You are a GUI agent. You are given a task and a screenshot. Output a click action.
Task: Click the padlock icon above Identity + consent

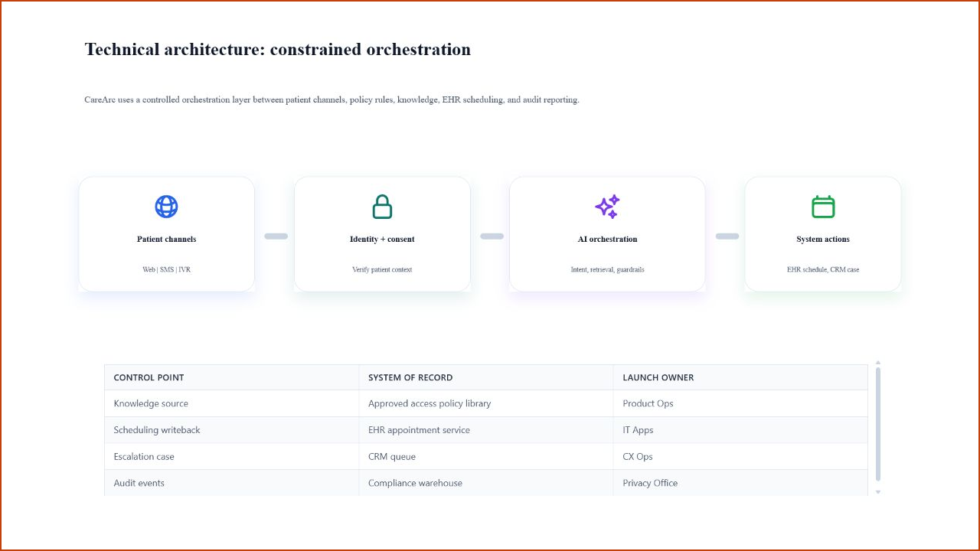coord(382,207)
